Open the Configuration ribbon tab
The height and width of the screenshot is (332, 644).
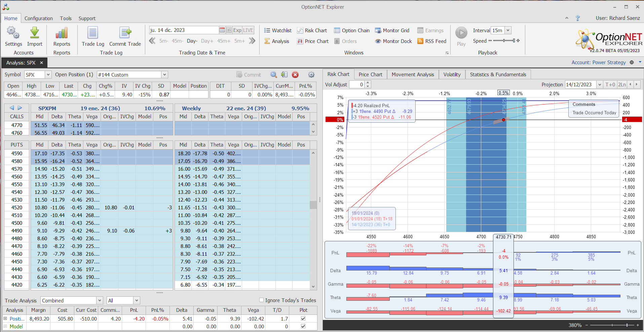point(38,18)
